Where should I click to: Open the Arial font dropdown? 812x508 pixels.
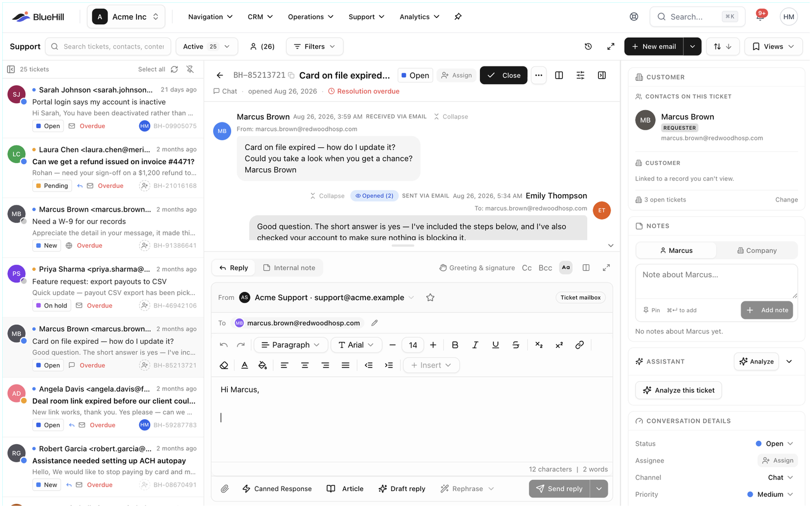pyautogui.click(x=356, y=345)
